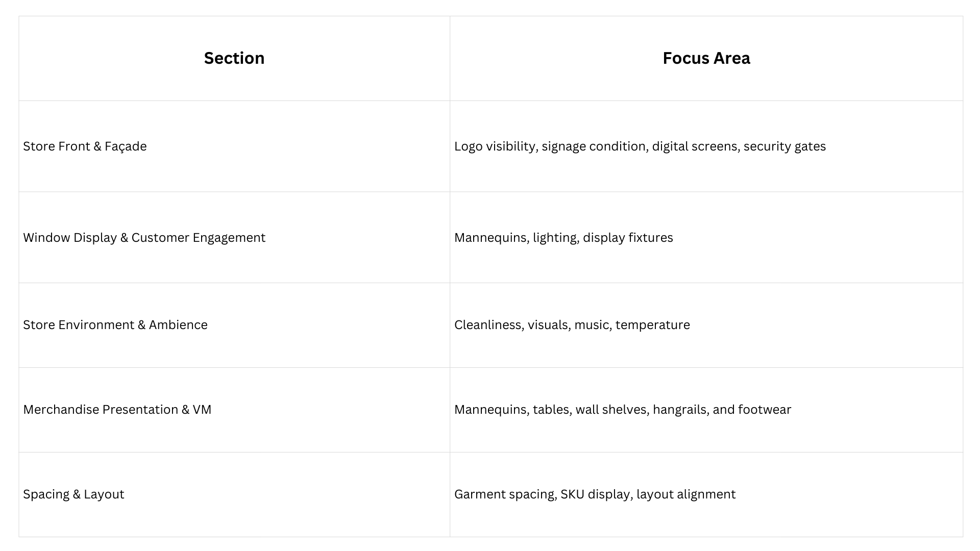Click the text mentioning hangrails and footwear
Image resolution: width=980 pixels, height=551 pixels.
[622, 410]
